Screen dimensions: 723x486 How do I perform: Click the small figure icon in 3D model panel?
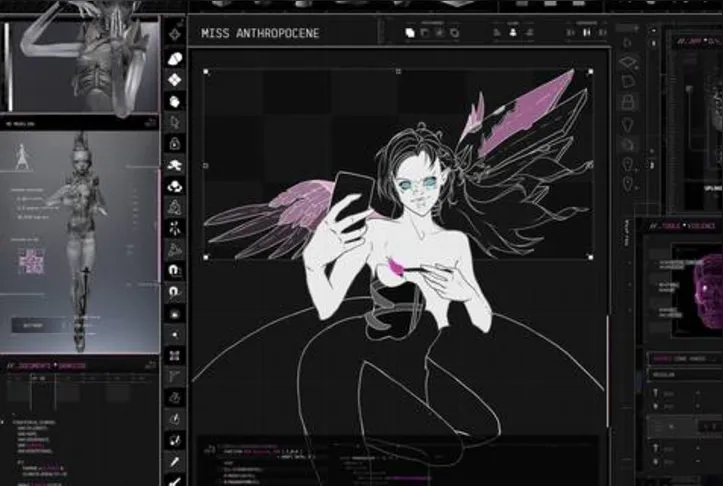click(x=21, y=157)
